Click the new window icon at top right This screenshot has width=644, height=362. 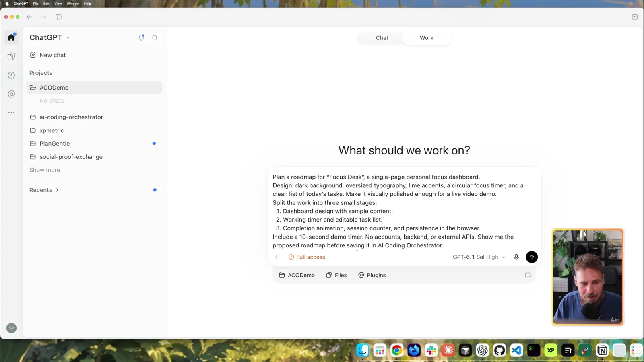[635, 17]
